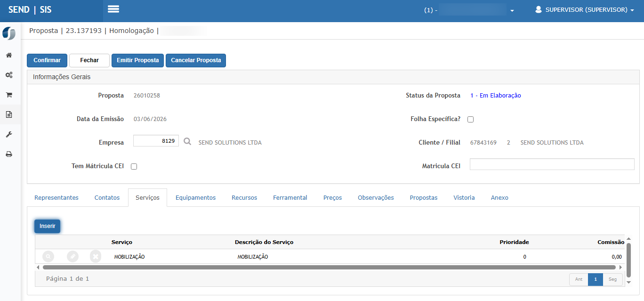Click the Confirmar button
Image resolution: width=644 pixels, height=301 pixels.
tap(47, 60)
